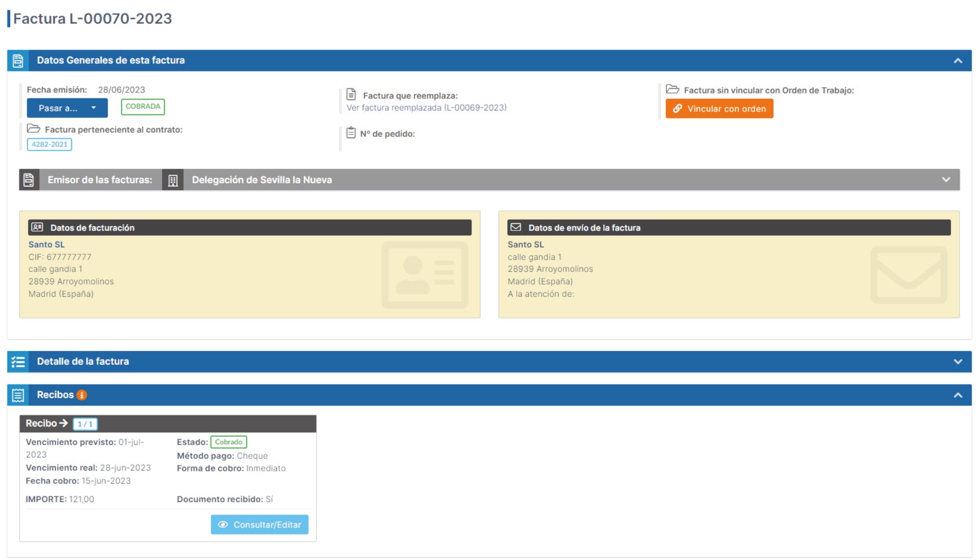Expand the Detalle de la factura section
The width and height of the screenshot is (980, 560).
pyautogui.click(x=957, y=362)
